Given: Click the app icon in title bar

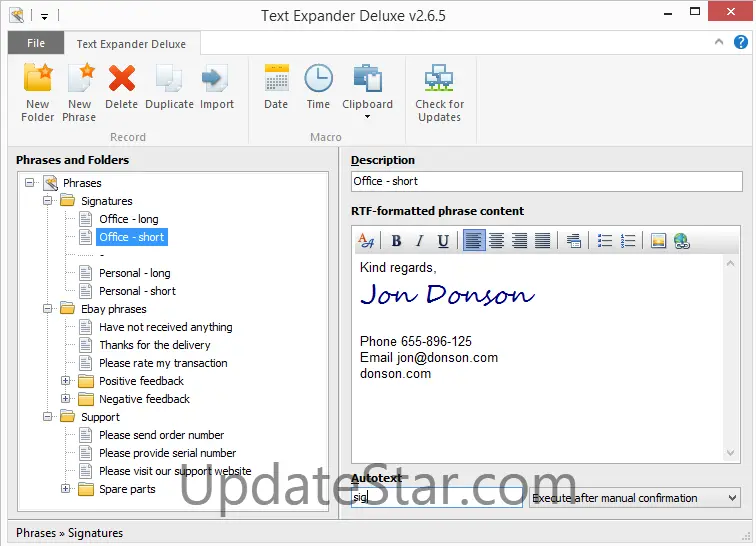Looking at the screenshot, I should tap(16, 15).
